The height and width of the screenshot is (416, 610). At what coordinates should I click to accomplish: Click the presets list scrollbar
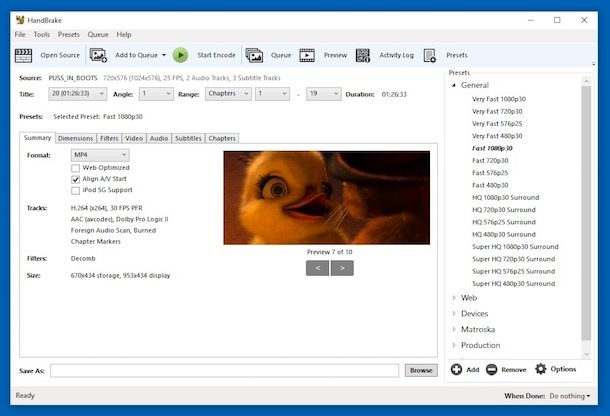[586, 212]
